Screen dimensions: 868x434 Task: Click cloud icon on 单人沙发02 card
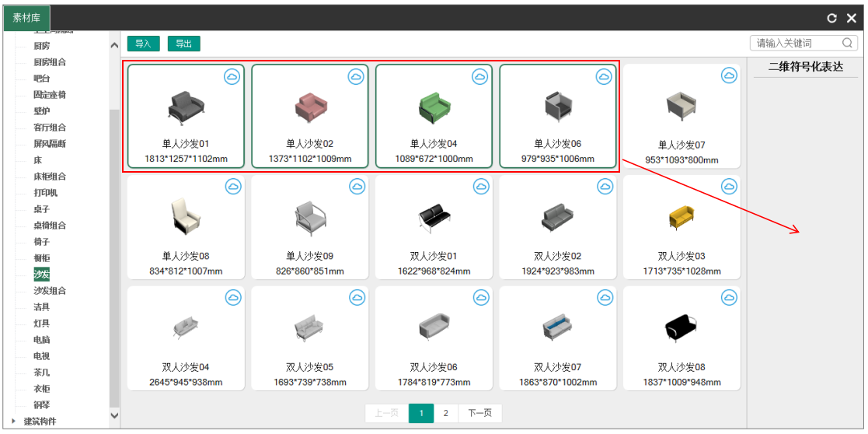tap(357, 77)
